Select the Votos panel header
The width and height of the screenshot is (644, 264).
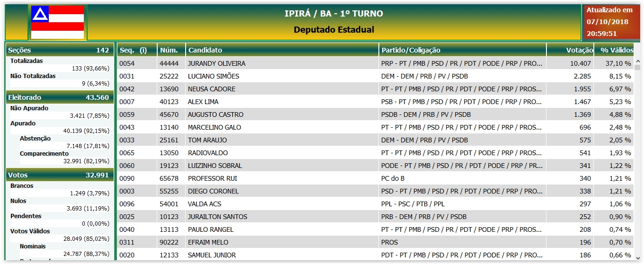point(60,175)
